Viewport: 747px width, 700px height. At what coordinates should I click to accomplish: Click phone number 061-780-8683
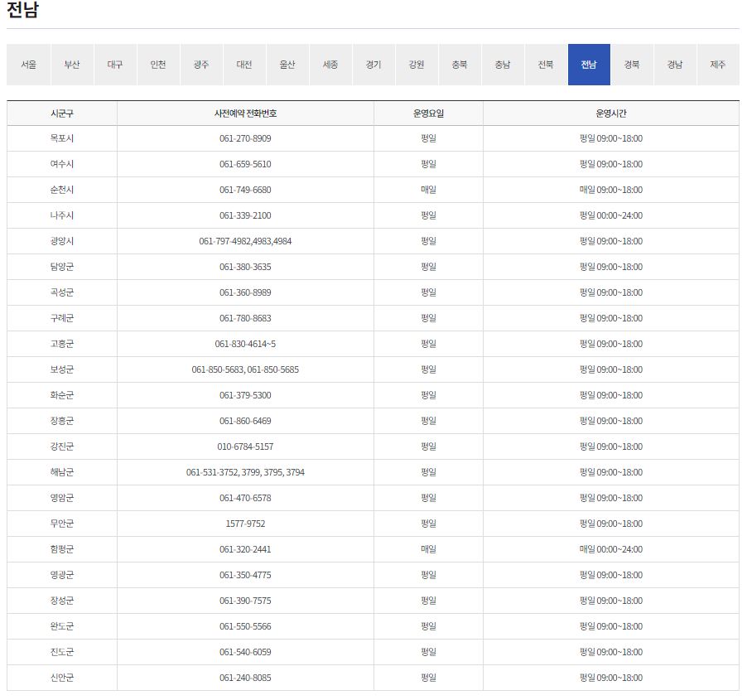click(245, 319)
